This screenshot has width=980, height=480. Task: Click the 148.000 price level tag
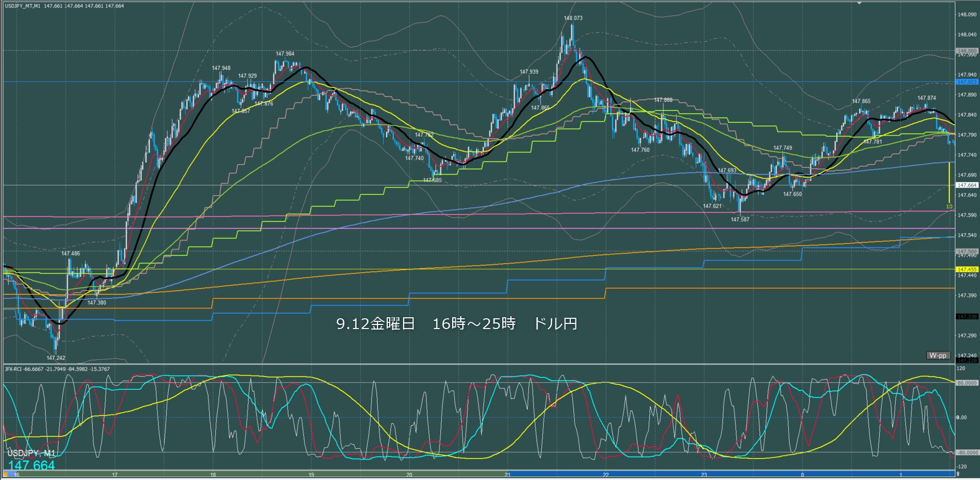point(966,51)
